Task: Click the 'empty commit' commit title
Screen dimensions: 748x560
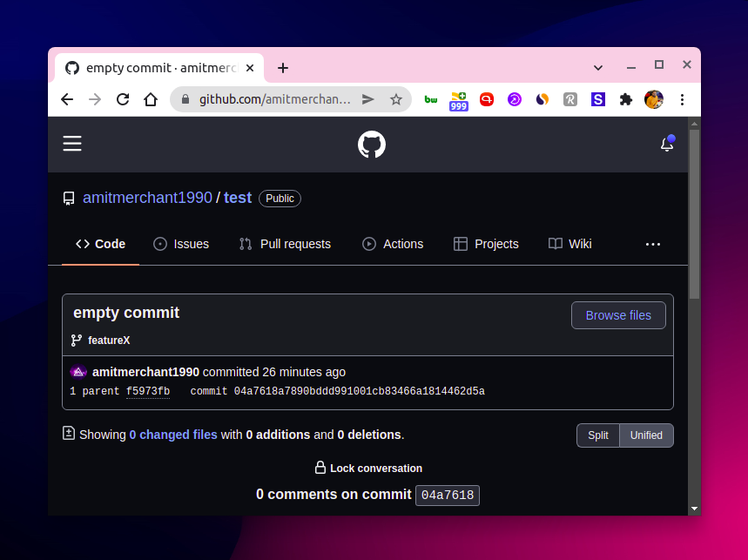Action: (126, 313)
